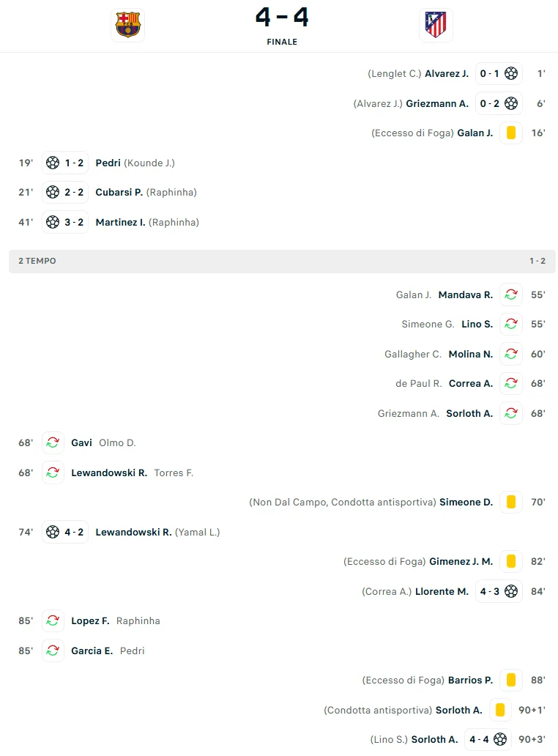The height and width of the screenshot is (756, 558).
Task: Click yellow card for Barrios P.
Action: [x=511, y=680]
